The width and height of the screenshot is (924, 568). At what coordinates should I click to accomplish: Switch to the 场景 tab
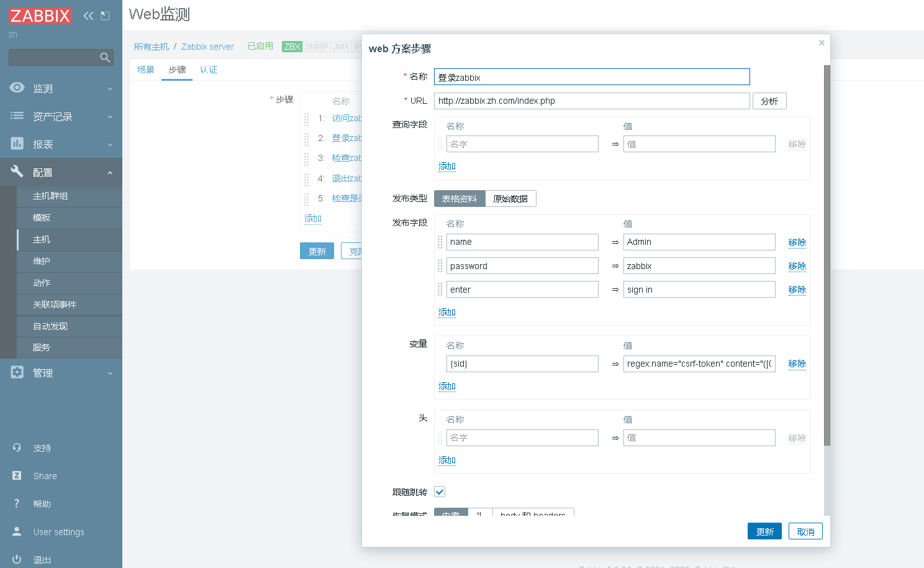click(x=146, y=70)
